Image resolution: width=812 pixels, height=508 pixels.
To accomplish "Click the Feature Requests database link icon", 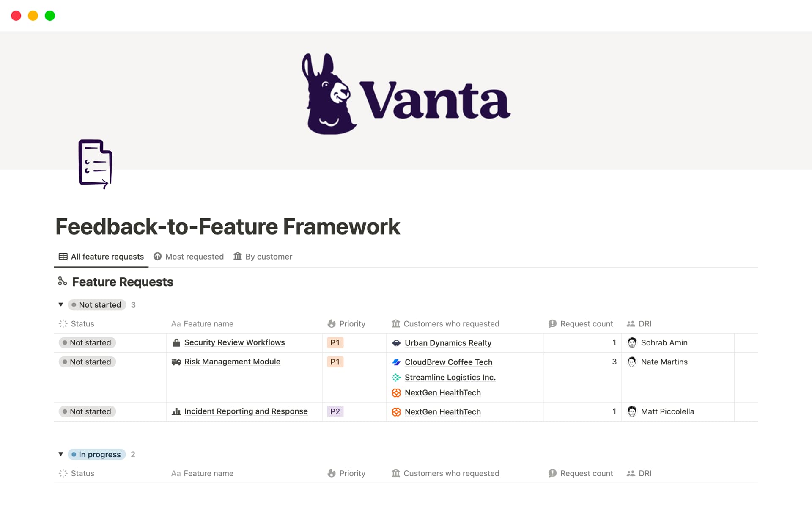I will [62, 281].
